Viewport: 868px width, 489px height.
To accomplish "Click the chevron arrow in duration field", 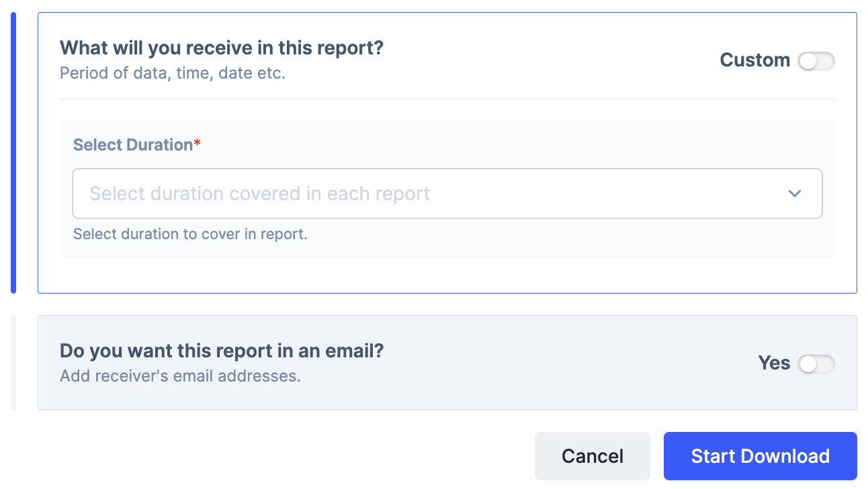I will pyautogui.click(x=795, y=193).
